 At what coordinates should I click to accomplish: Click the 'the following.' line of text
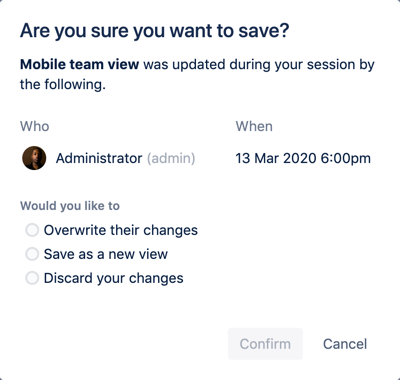[63, 84]
